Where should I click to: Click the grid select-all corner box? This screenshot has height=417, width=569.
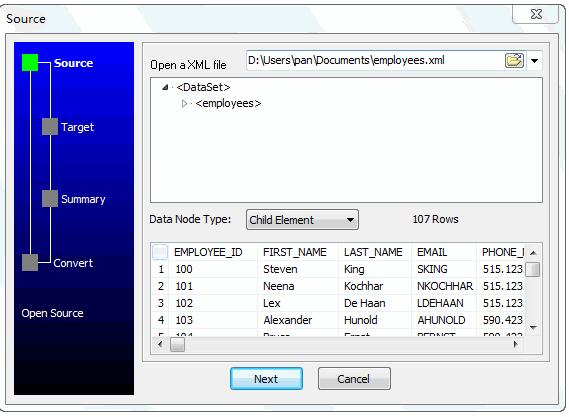[160, 252]
